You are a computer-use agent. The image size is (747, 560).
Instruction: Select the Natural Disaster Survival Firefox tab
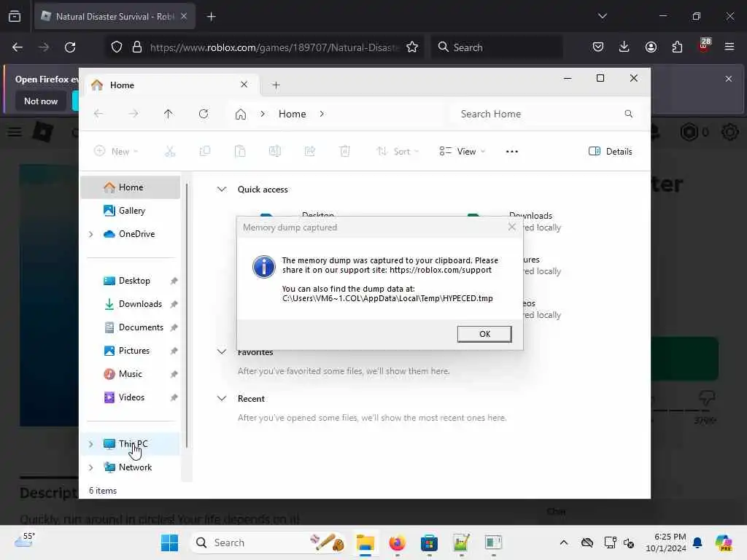pos(115,17)
